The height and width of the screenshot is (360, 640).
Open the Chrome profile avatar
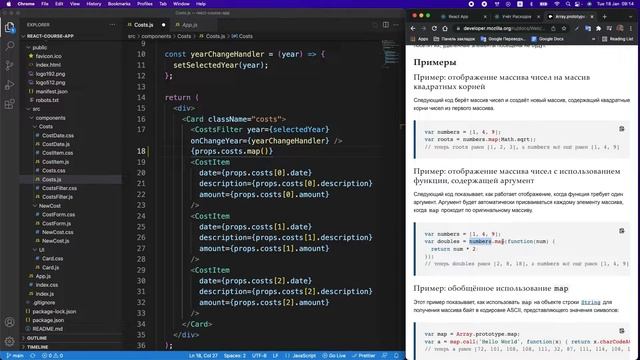coord(620,29)
